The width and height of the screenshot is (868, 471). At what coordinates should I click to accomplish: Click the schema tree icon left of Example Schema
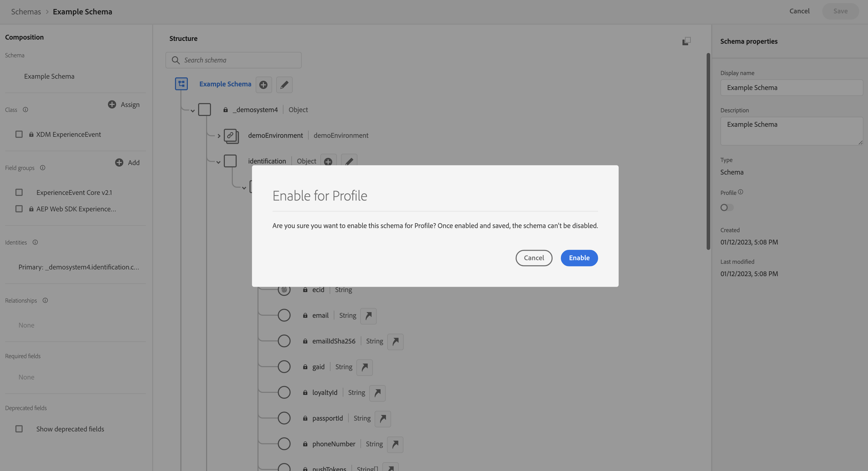pyautogui.click(x=181, y=84)
